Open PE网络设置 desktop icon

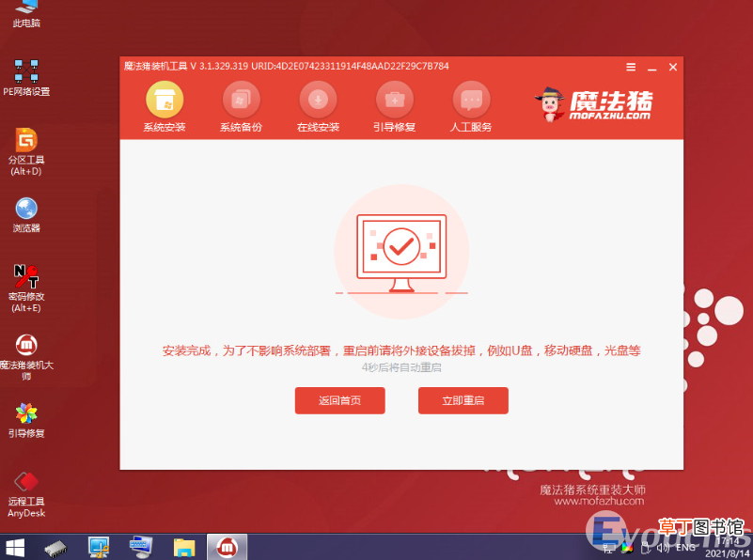point(26,78)
